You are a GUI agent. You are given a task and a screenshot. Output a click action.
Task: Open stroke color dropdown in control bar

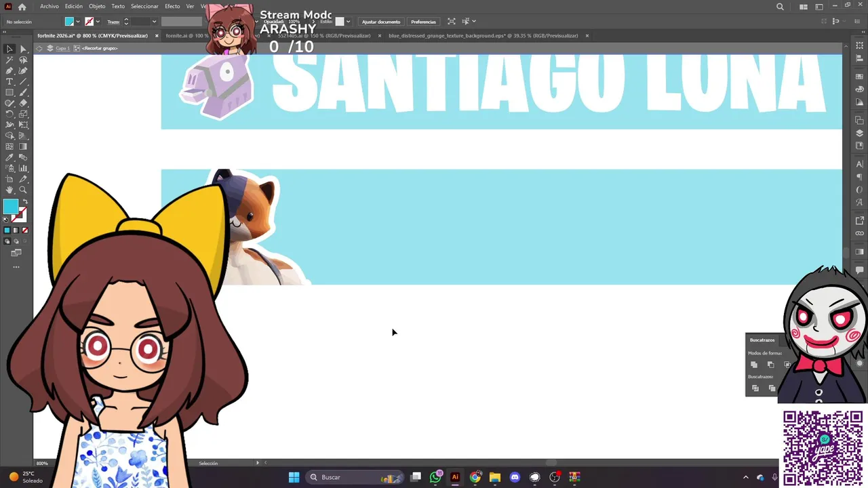pyautogui.click(x=97, y=22)
